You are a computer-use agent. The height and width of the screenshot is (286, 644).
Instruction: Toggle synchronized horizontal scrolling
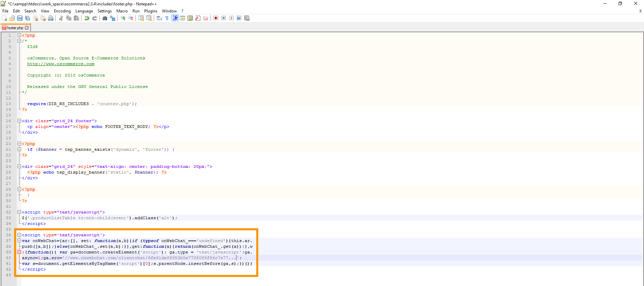tap(149, 18)
